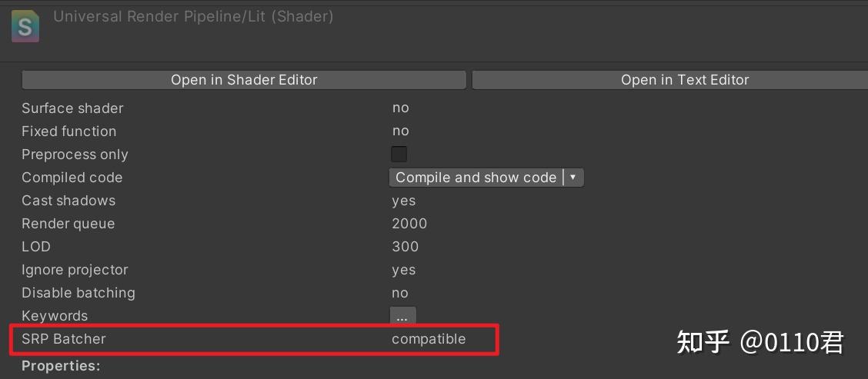Click the Preprocess only label
Image resolution: width=868 pixels, height=379 pixels.
(75, 155)
